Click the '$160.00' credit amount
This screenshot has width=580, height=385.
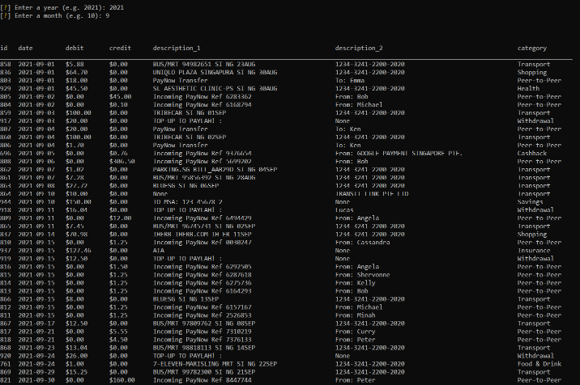coord(122,380)
